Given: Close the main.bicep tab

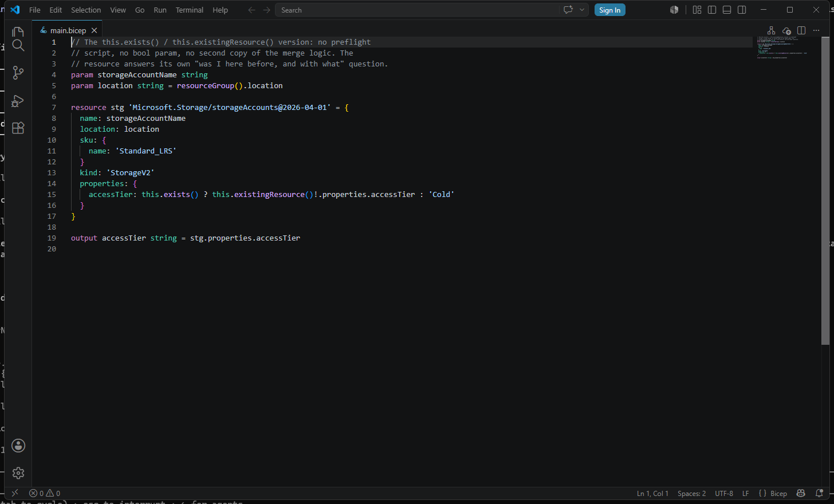Looking at the screenshot, I should click(95, 30).
